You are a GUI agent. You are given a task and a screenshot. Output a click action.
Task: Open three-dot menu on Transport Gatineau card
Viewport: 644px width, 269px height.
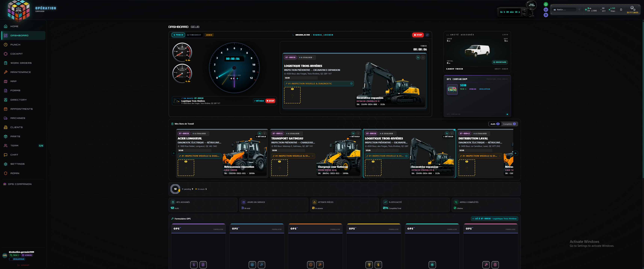(x=358, y=133)
